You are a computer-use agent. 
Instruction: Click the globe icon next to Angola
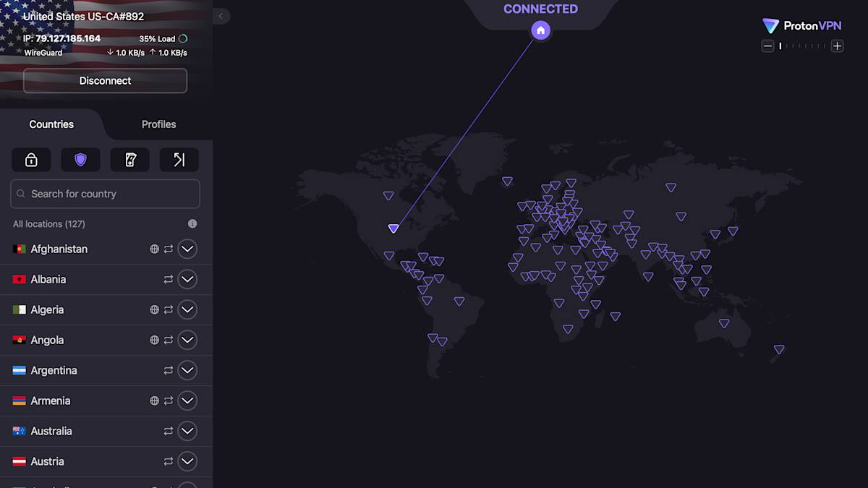point(154,340)
